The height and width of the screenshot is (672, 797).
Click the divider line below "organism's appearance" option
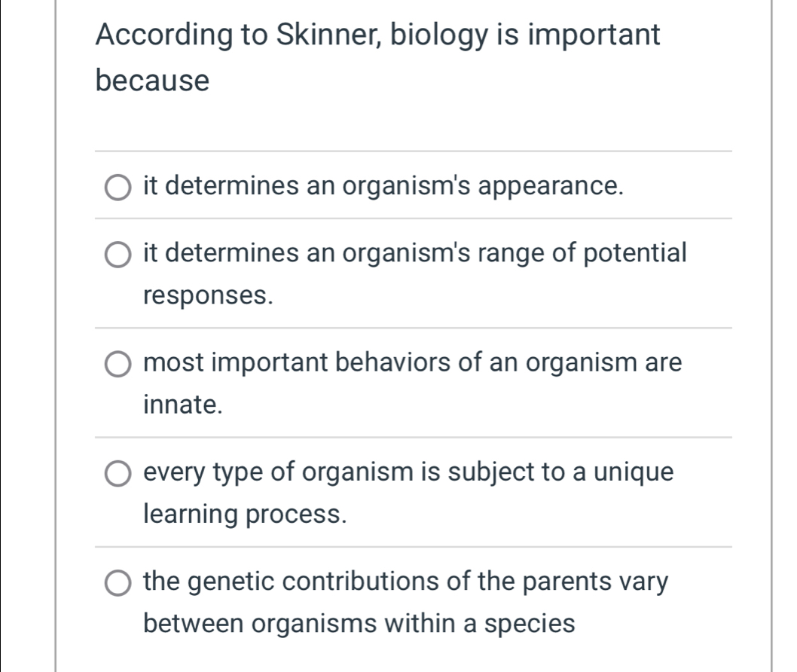tap(414, 218)
